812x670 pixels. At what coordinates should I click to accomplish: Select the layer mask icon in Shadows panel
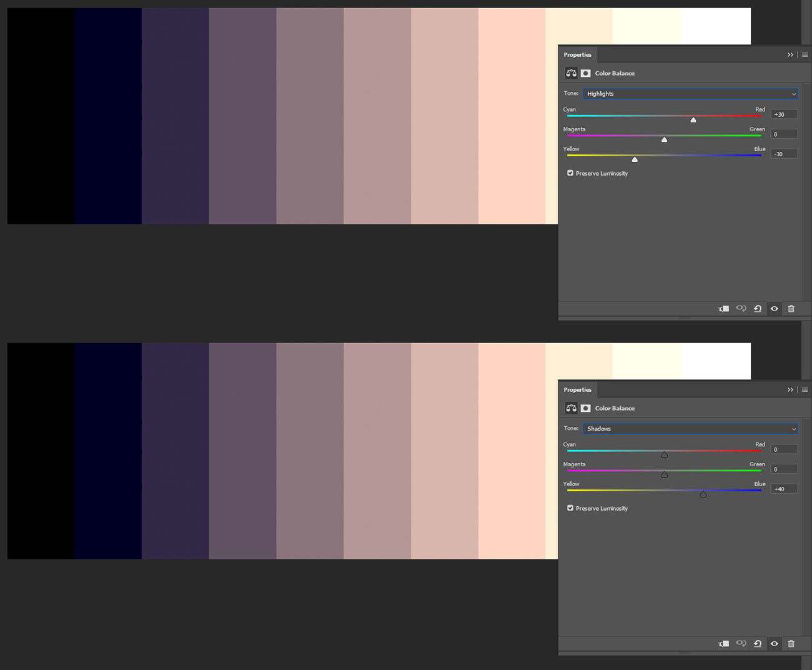click(585, 408)
